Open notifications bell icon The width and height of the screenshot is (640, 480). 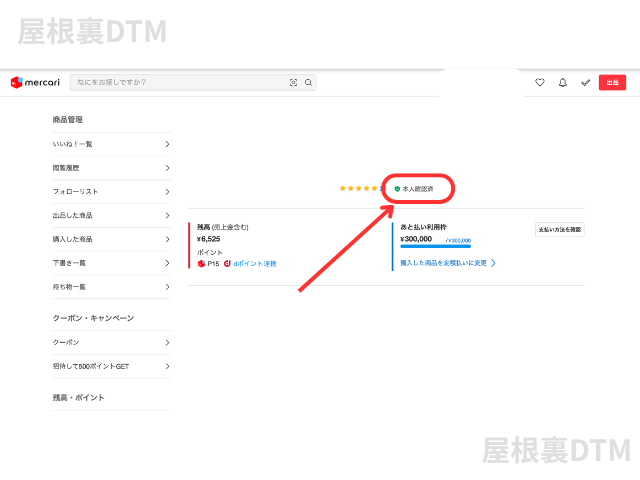click(x=563, y=83)
